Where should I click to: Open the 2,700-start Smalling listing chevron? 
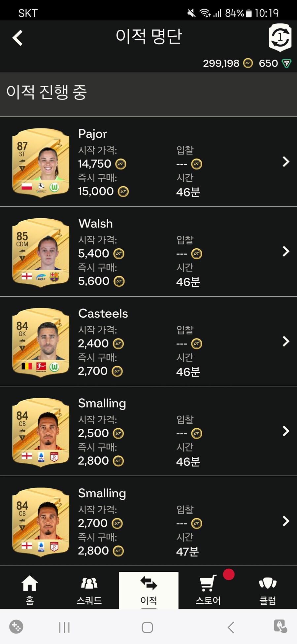(x=286, y=521)
